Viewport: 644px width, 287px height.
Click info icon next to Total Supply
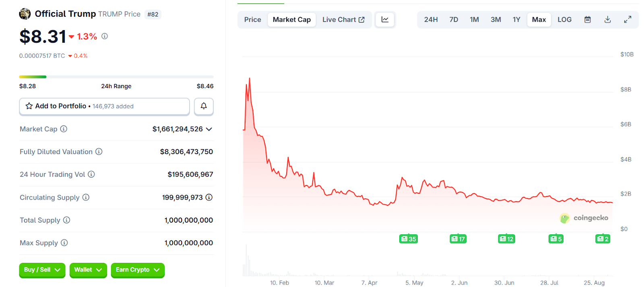pos(67,220)
